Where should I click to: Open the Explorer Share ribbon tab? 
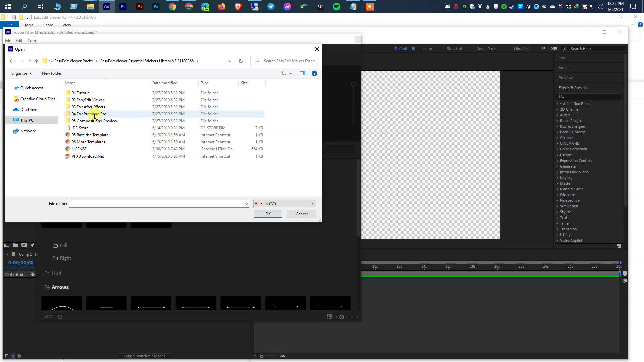[x=48, y=25]
